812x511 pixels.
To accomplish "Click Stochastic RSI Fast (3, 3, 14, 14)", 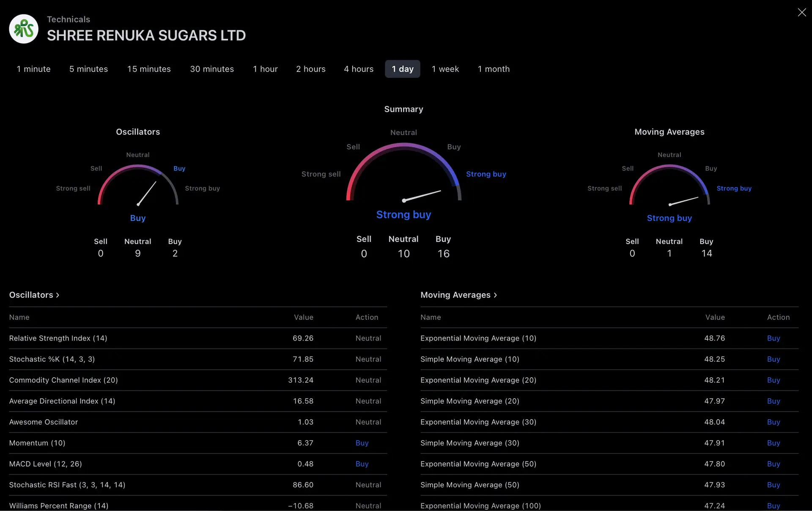I will (x=67, y=485).
